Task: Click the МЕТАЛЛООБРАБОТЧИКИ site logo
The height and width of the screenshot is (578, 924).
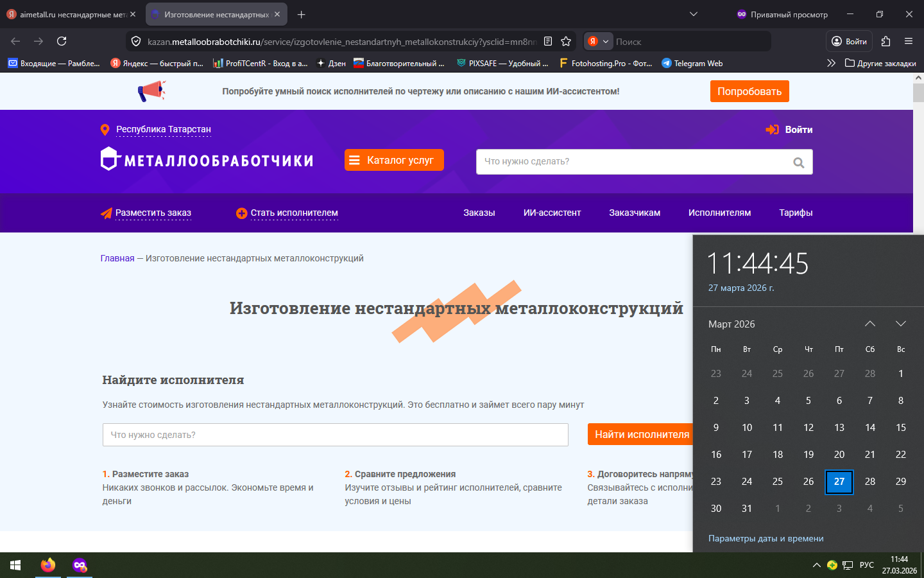Action: click(207, 159)
